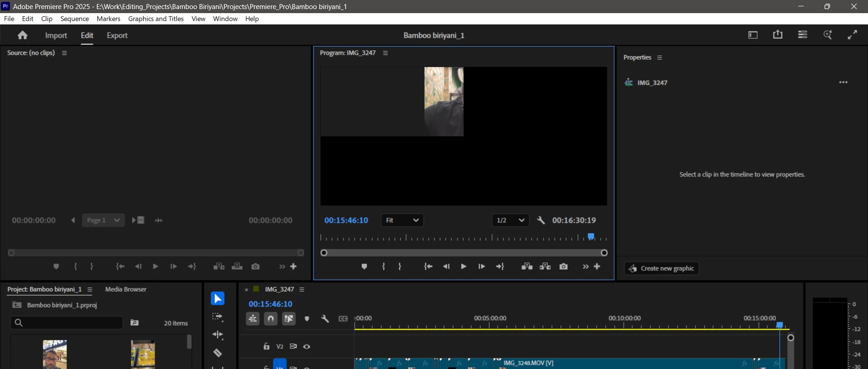The width and height of the screenshot is (868, 369).
Task: Toggle V1 track targeting
Action: (x=280, y=364)
